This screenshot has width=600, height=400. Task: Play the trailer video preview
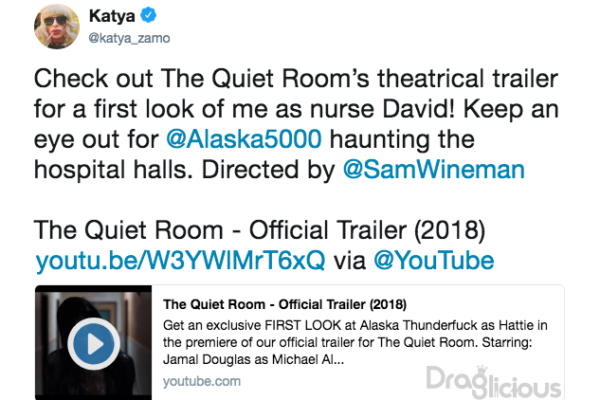click(94, 343)
